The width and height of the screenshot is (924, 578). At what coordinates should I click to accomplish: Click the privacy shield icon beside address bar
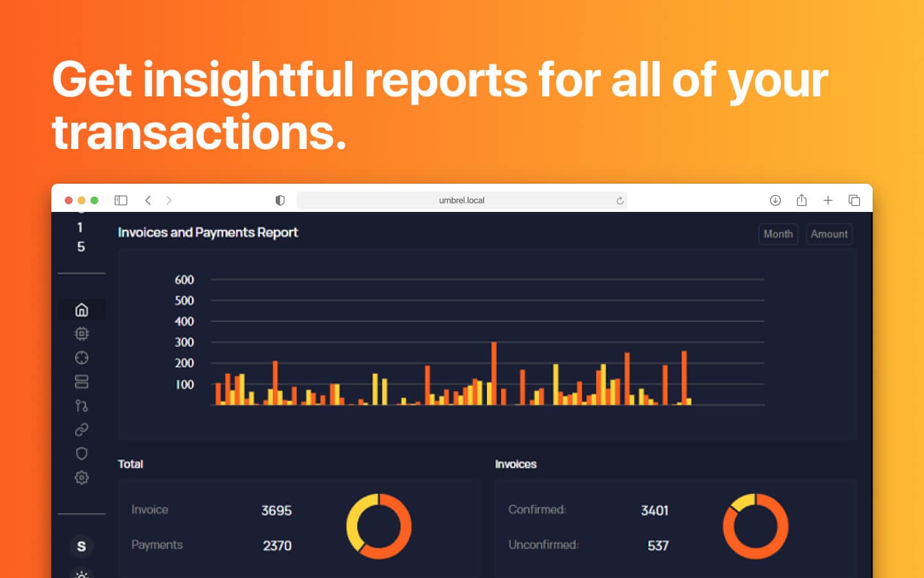click(280, 200)
